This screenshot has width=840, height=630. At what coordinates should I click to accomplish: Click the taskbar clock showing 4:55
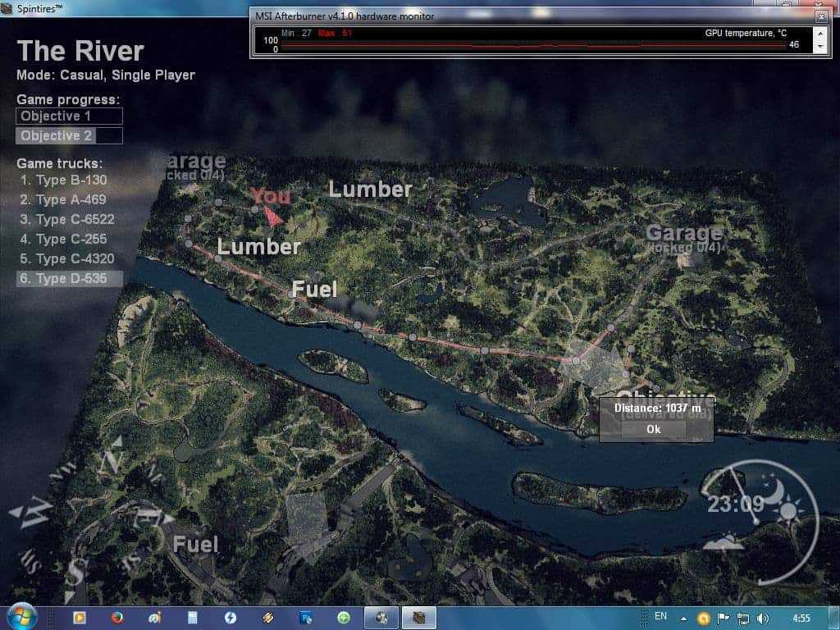801,619
